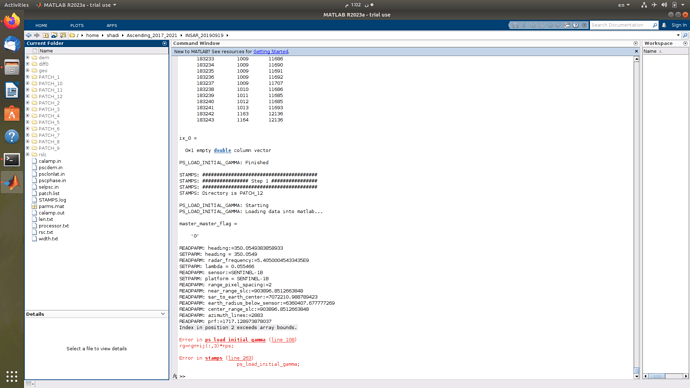690x388 pixels.
Task: Launch the Terminal from the dock
Action: click(x=12, y=159)
